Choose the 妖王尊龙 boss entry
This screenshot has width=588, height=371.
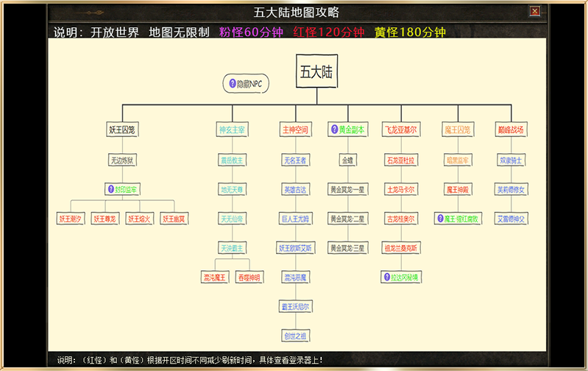(x=105, y=219)
